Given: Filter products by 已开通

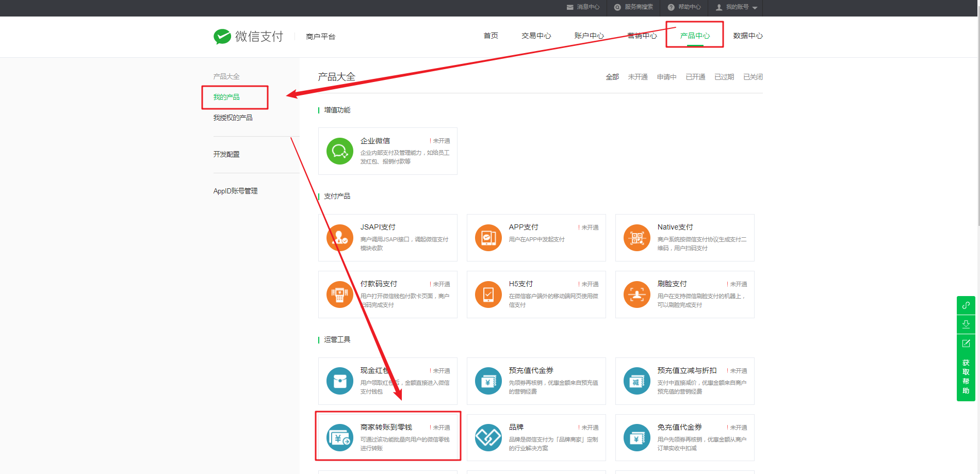Looking at the screenshot, I should 695,77.
